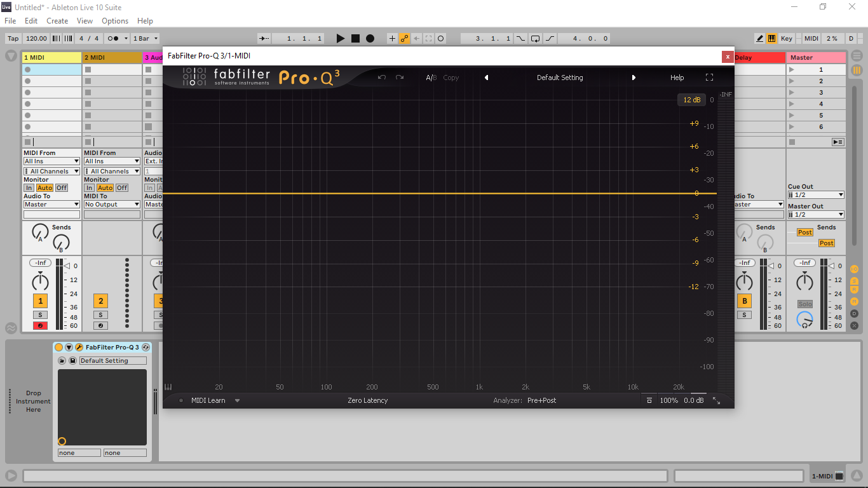The width and height of the screenshot is (868, 488).
Task: Click the hot-swap presets icon on the device
Action: point(146,347)
